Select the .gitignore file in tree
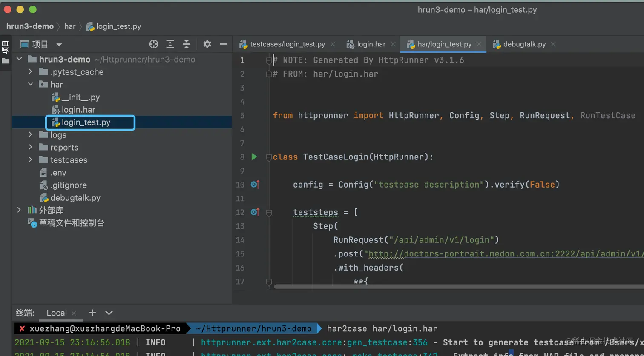This screenshot has height=356, width=644. tap(63, 185)
